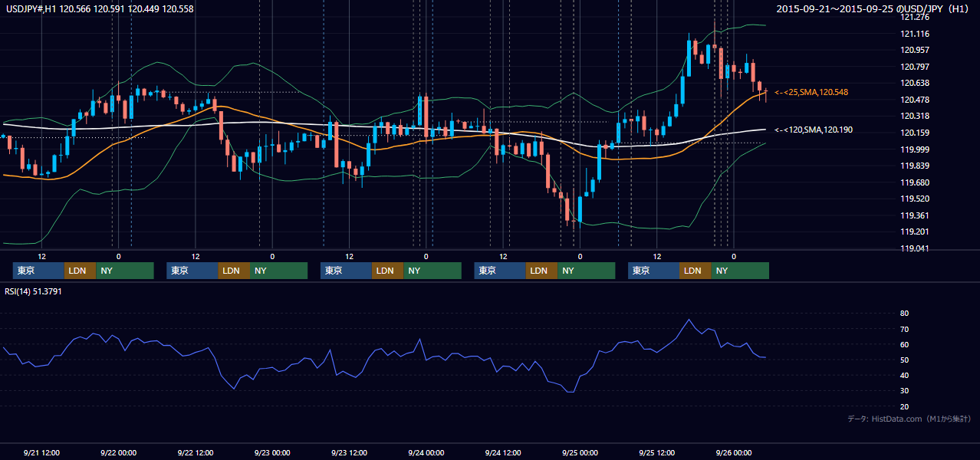Image resolution: width=980 pixels, height=460 pixels.
Task: Select the LDN session block for 9/25
Action: (x=695, y=271)
